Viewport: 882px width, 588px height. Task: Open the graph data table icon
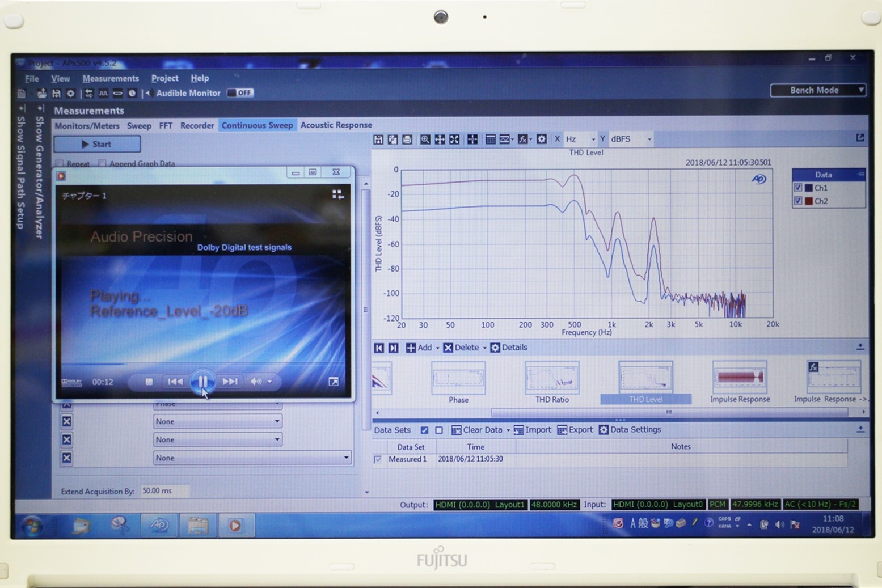pyautogui.click(x=491, y=139)
